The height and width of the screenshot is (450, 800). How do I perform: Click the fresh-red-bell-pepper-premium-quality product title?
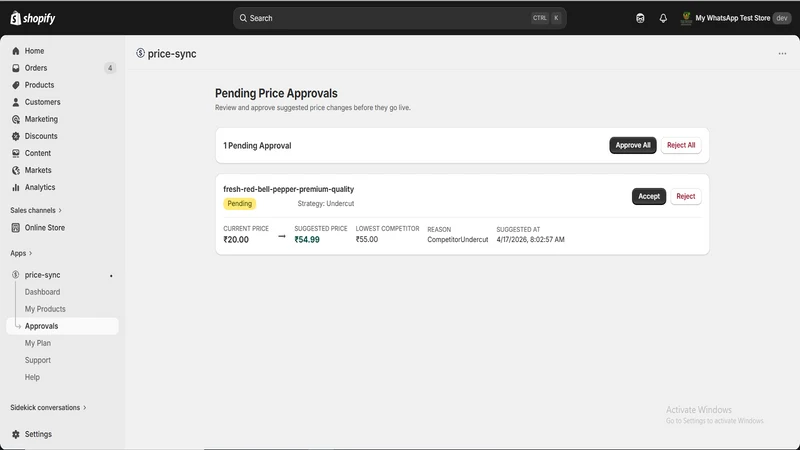click(x=288, y=189)
